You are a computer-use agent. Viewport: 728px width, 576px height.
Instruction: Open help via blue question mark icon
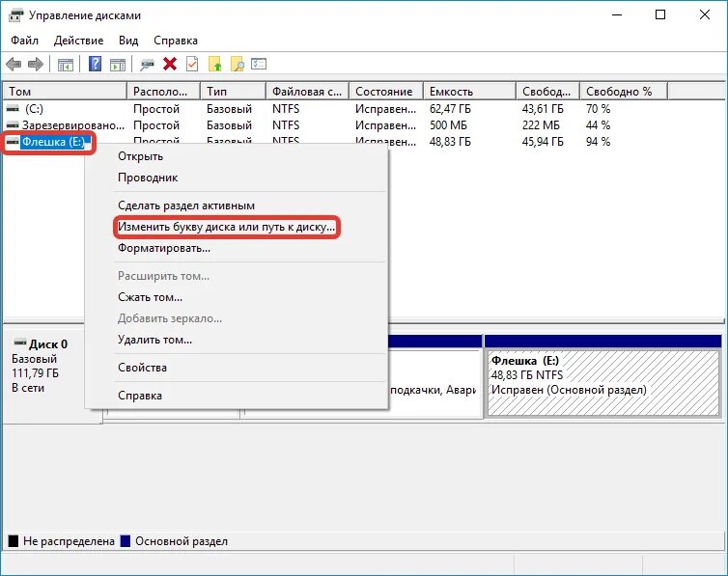[x=96, y=64]
